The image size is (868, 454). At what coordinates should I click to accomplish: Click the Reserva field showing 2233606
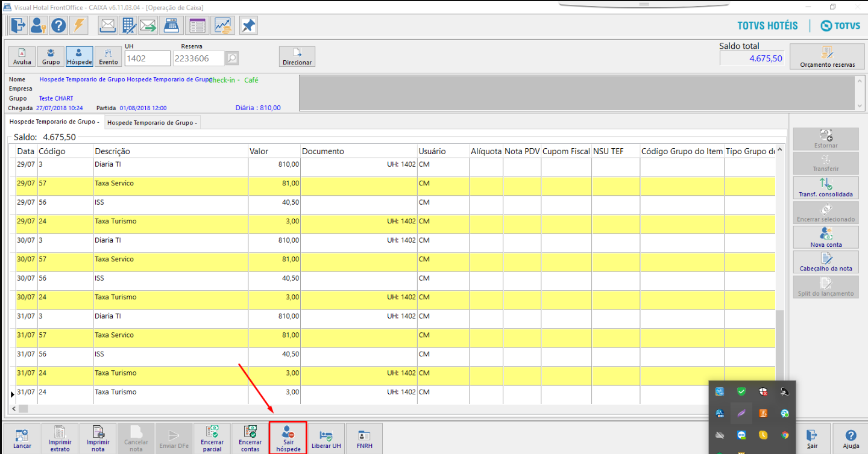pos(199,58)
